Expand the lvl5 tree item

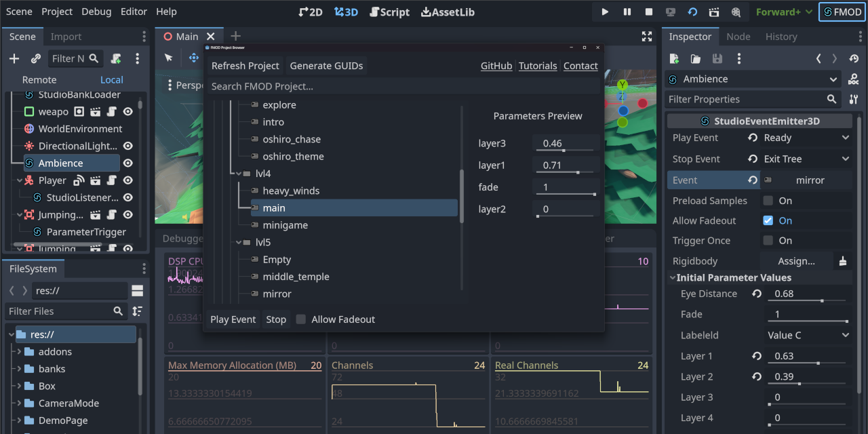237,242
